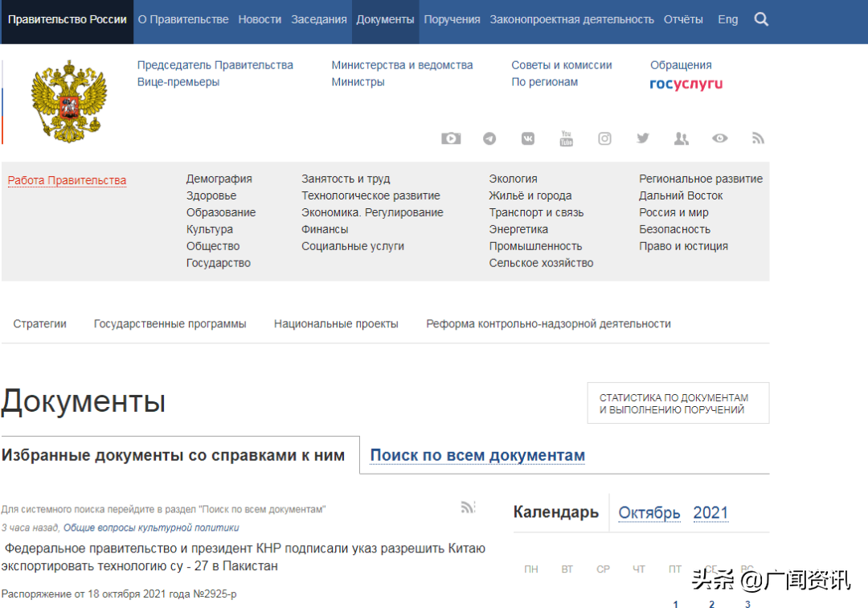
Task: Toggle the accessibility eye icon
Action: [x=719, y=138]
